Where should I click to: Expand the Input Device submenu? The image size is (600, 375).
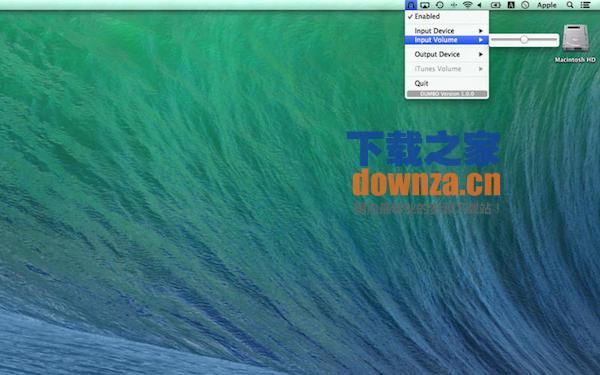tap(447, 31)
